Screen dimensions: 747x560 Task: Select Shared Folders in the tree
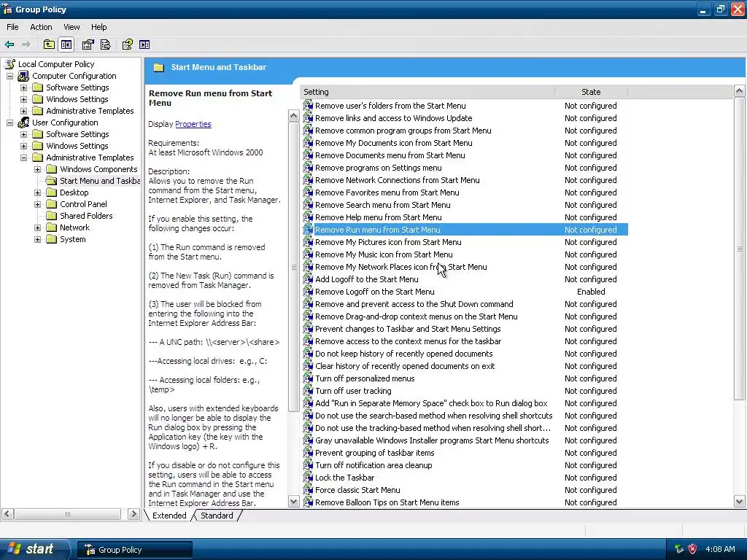(86, 216)
